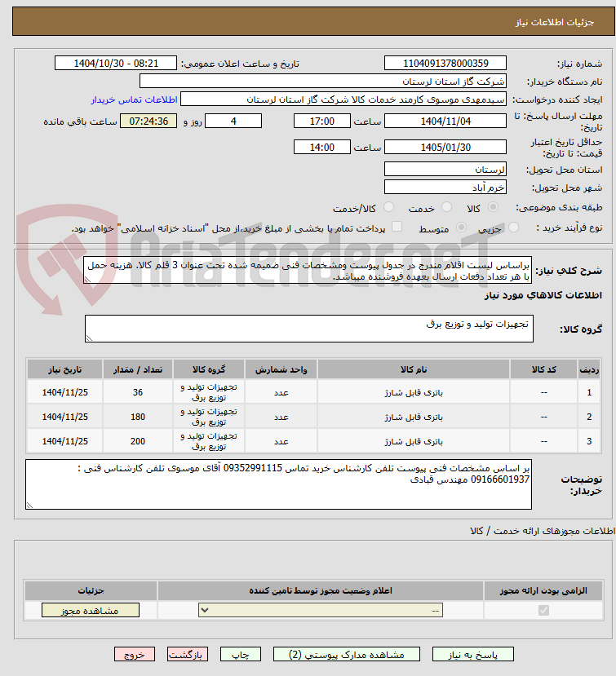616x676 pixels.
Task: Click باتری قابل شارژ in row 2
Action: 414,417
